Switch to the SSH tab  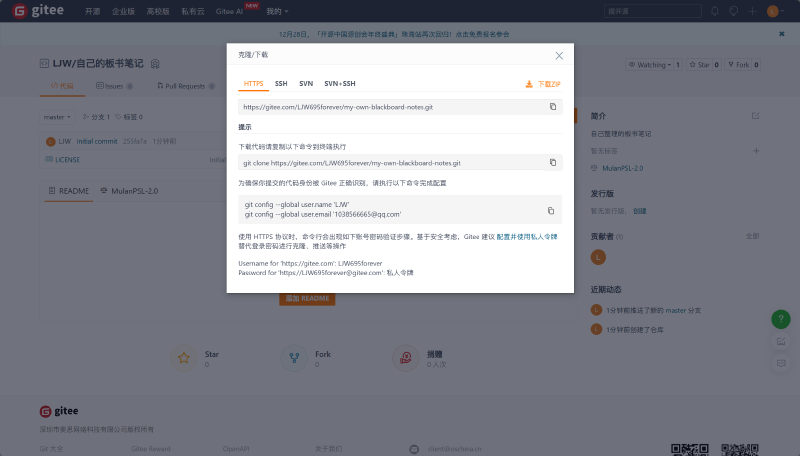(281, 84)
